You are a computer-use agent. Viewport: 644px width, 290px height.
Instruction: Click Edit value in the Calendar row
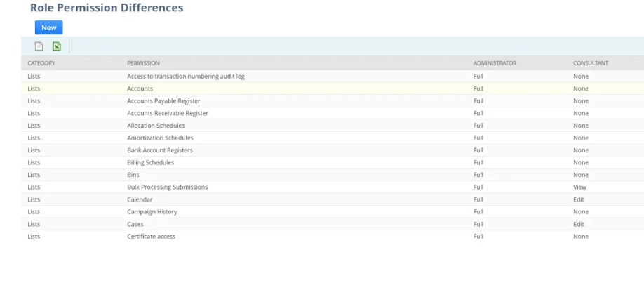(578, 199)
